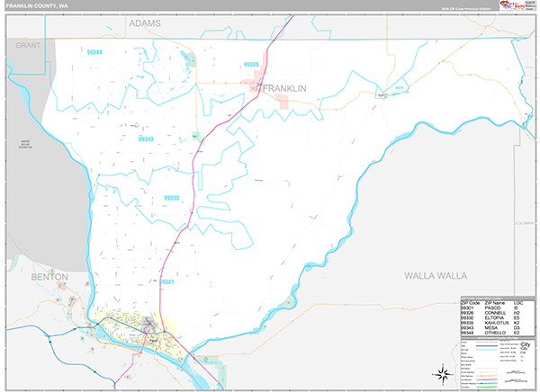Click the 99343 ZIP code label
Screen dimensions: 540x392
tap(146, 139)
